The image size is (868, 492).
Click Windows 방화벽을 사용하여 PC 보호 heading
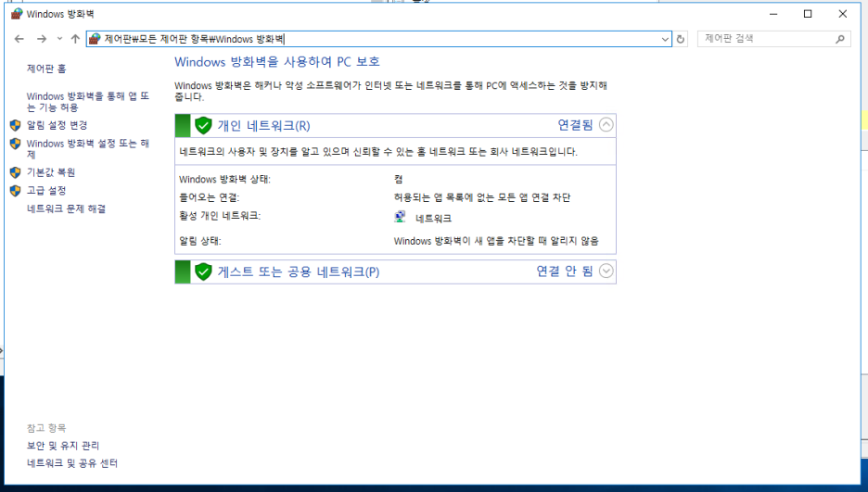pyautogui.click(x=277, y=62)
